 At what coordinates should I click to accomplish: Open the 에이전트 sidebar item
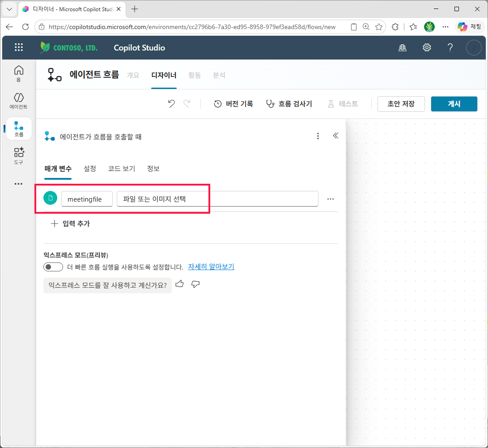tap(19, 101)
